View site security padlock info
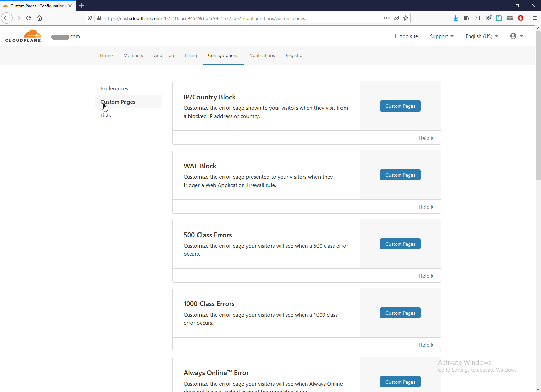 click(x=99, y=18)
